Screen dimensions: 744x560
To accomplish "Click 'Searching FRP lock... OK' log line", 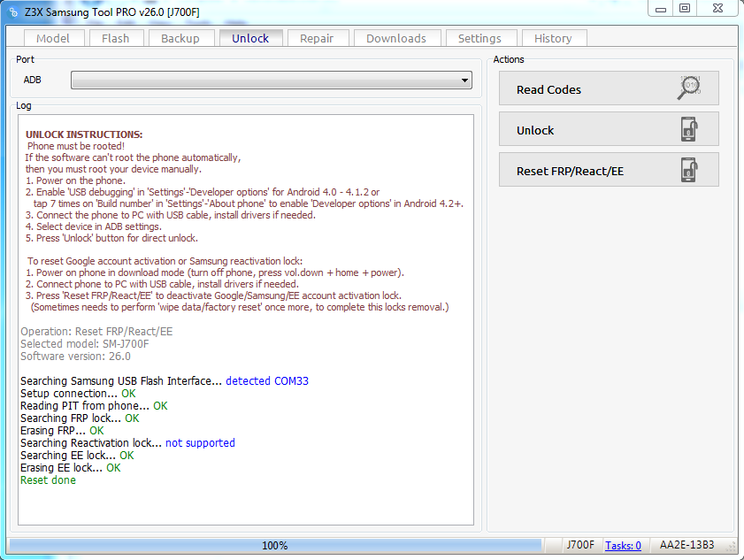I will pyautogui.click(x=80, y=418).
